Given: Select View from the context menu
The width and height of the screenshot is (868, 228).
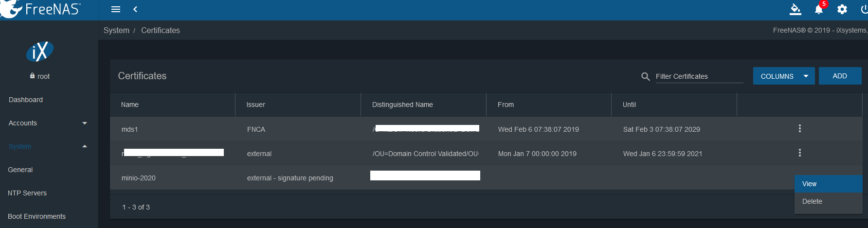Looking at the screenshot, I should (828, 184).
